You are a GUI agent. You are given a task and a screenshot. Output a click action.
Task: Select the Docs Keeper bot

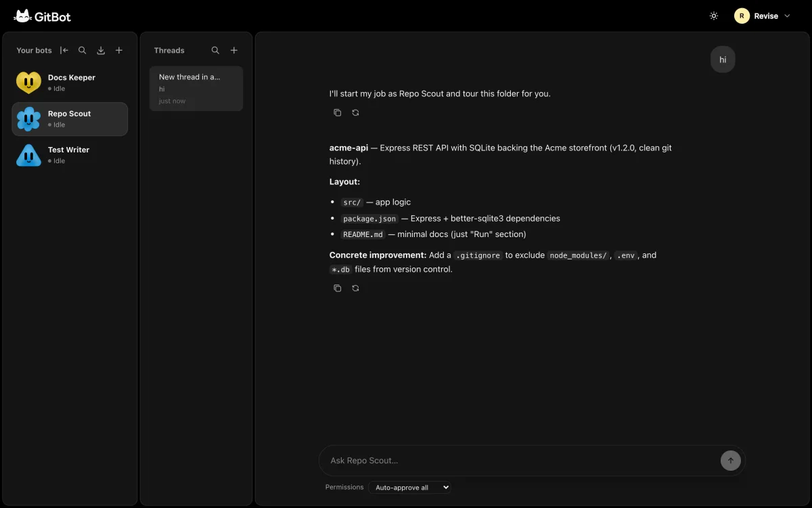(x=70, y=83)
